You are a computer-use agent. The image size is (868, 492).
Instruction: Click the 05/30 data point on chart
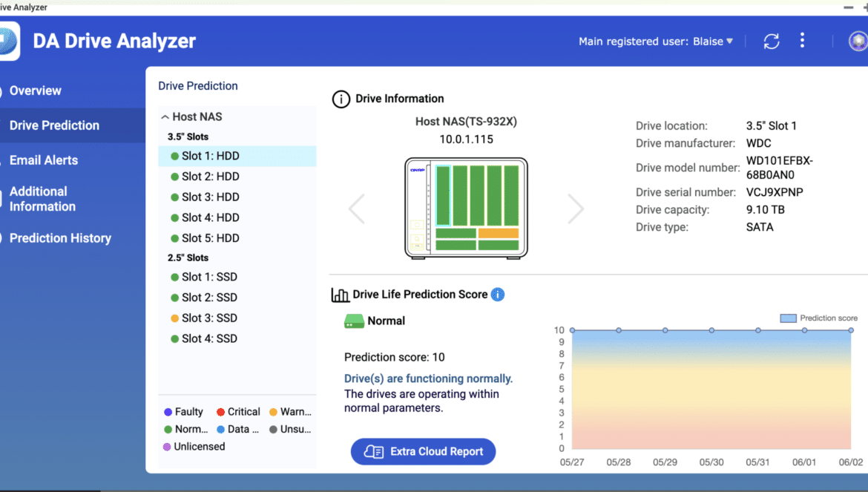point(711,330)
